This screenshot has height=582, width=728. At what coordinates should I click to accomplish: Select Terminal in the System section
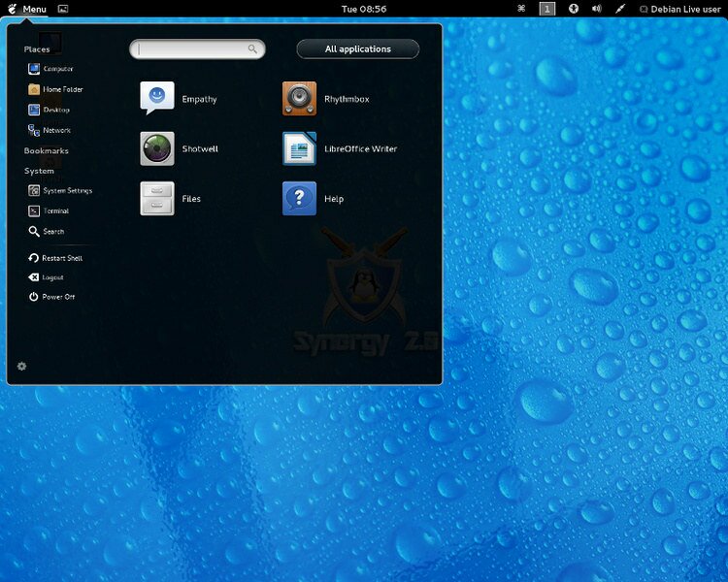click(54, 210)
